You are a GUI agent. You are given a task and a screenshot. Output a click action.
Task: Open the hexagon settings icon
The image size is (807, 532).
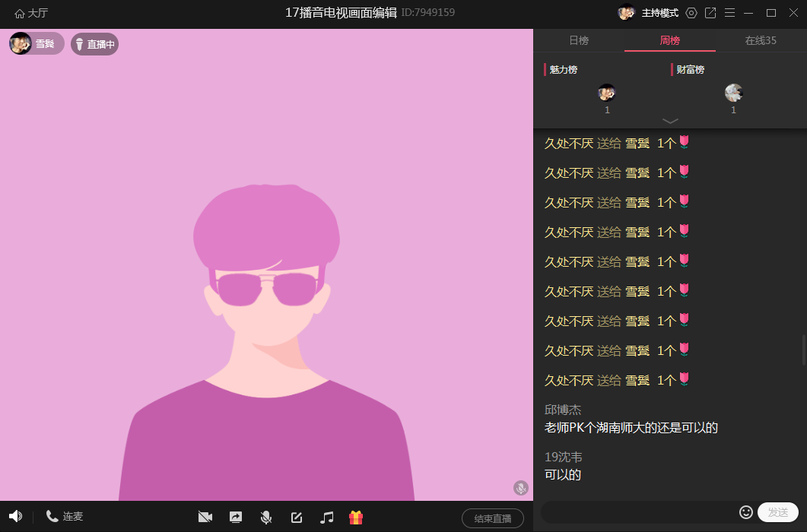[691, 13]
